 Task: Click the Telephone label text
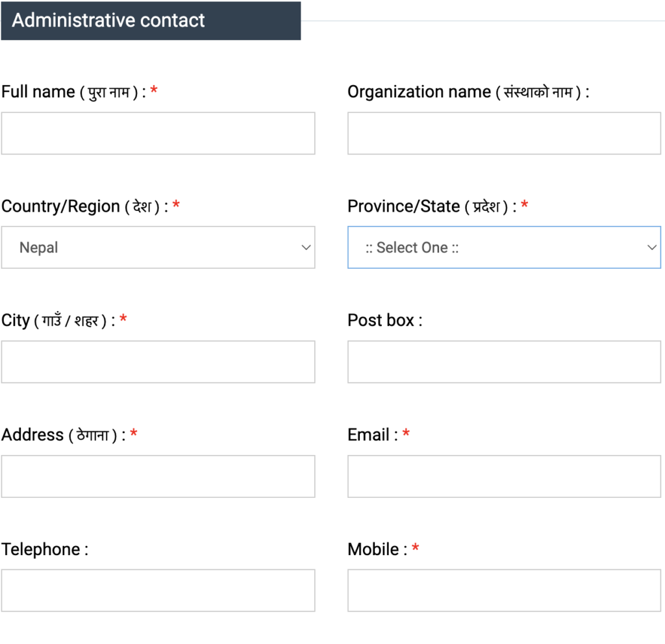point(40,549)
